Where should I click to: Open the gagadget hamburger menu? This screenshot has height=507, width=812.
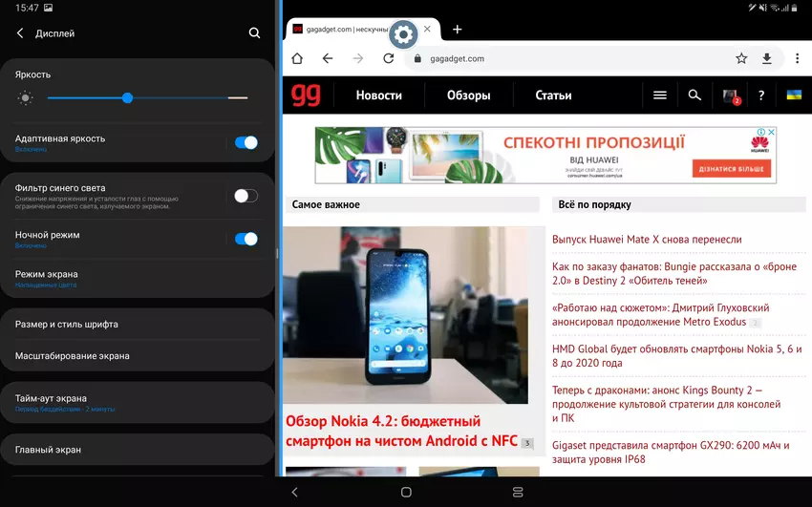tap(659, 95)
